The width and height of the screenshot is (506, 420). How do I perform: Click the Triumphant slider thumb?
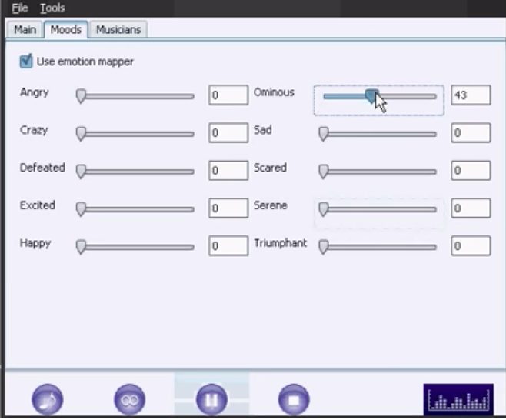tap(323, 246)
